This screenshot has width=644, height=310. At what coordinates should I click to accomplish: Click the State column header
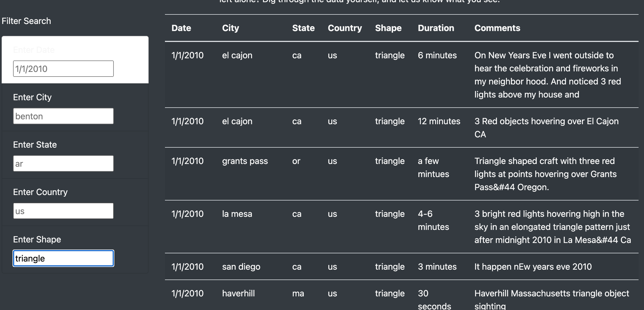point(303,28)
